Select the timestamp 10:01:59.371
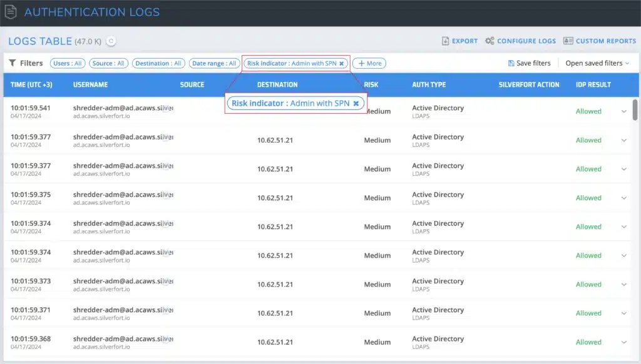Viewport: 641px width, 364px height. 31,310
